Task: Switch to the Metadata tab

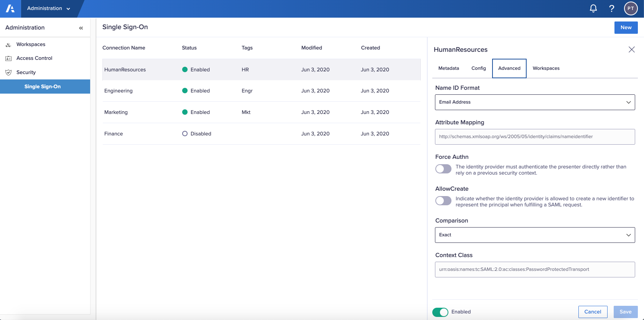Action: (x=449, y=68)
